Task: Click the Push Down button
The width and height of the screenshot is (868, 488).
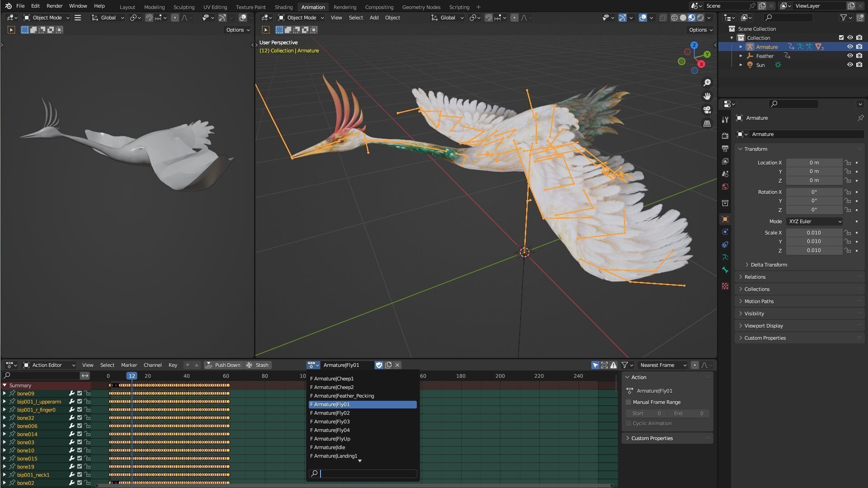Action: (x=223, y=365)
